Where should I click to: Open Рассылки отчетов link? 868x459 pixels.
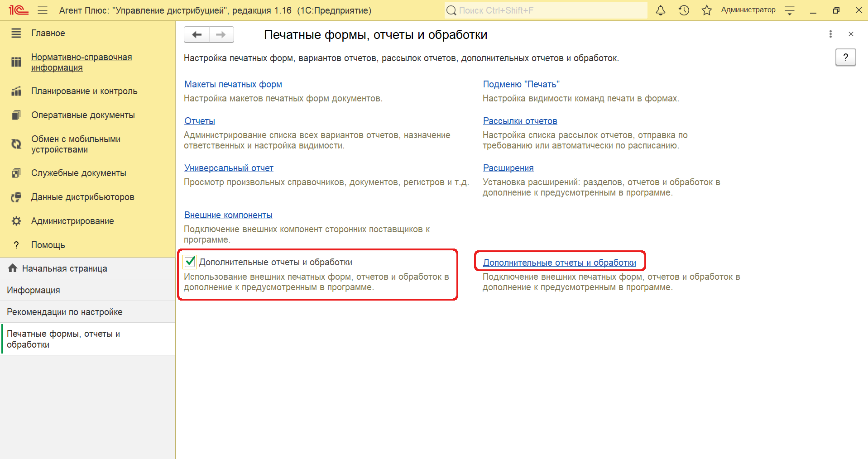(520, 121)
